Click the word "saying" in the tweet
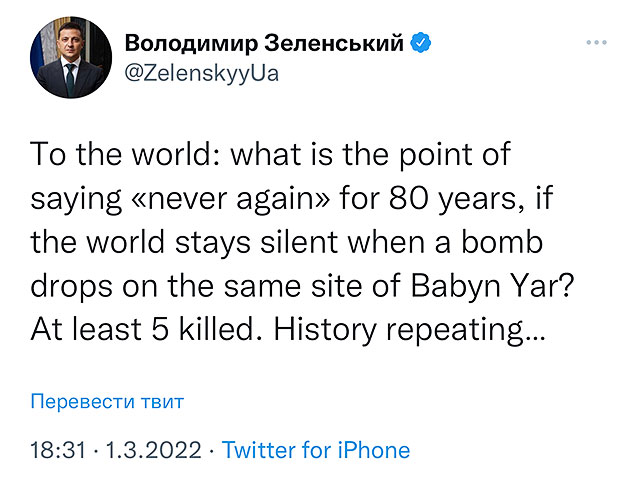This screenshot has height=480, width=640. click(76, 199)
